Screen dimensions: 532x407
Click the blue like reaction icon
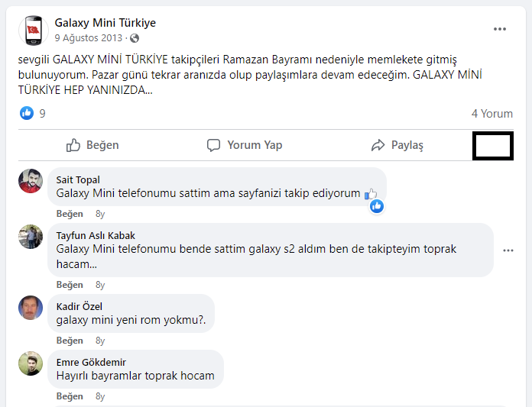27,113
